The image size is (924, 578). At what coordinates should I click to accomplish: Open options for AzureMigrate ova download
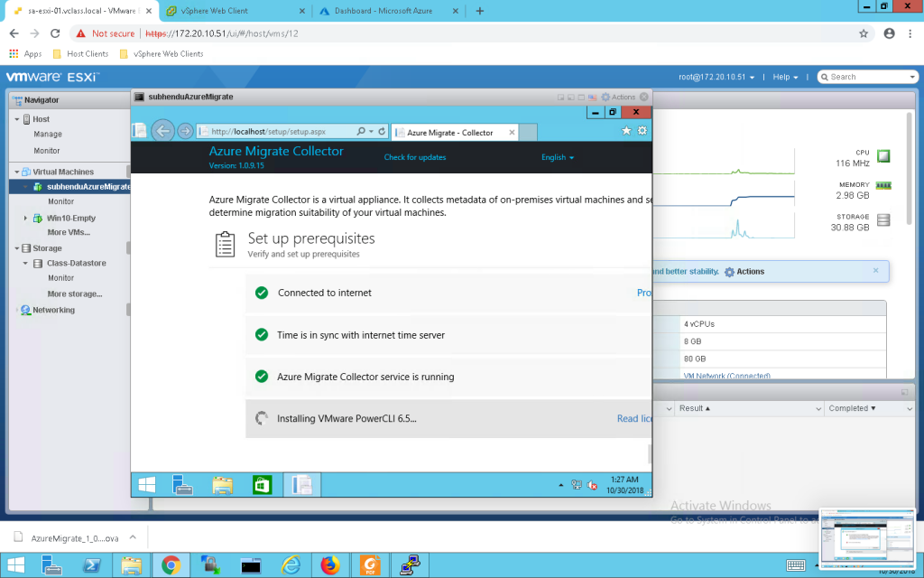coord(133,537)
